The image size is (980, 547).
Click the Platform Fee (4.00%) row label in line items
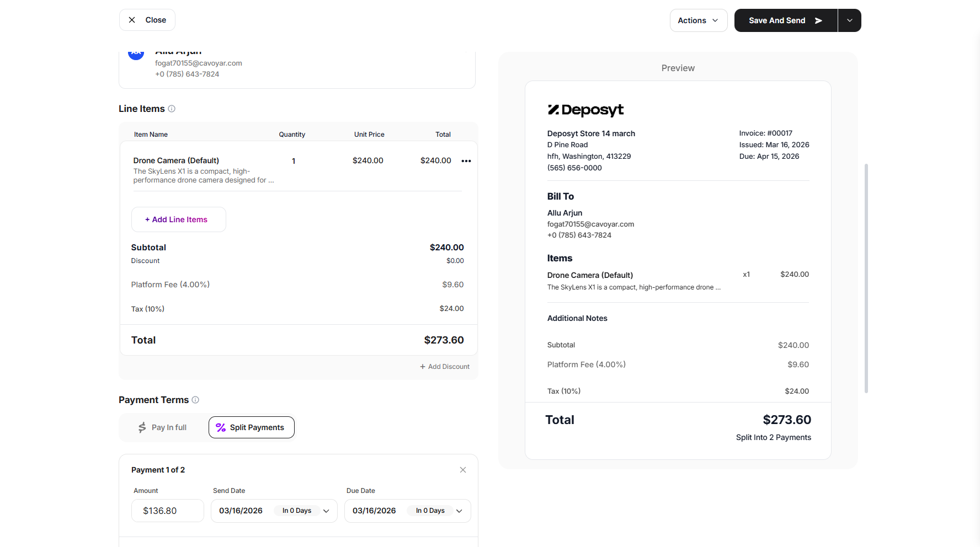pyautogui.click(x=171, y=285)
